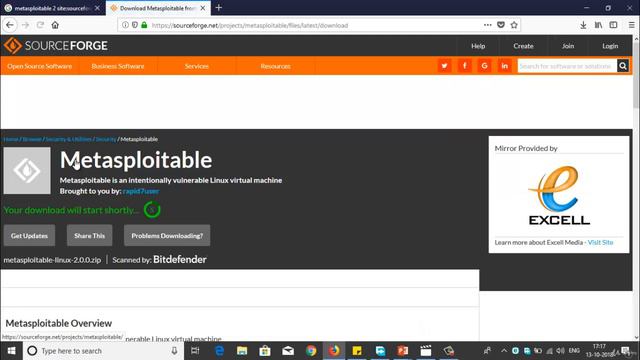Open the Services menu

click(x=196, y=66)
